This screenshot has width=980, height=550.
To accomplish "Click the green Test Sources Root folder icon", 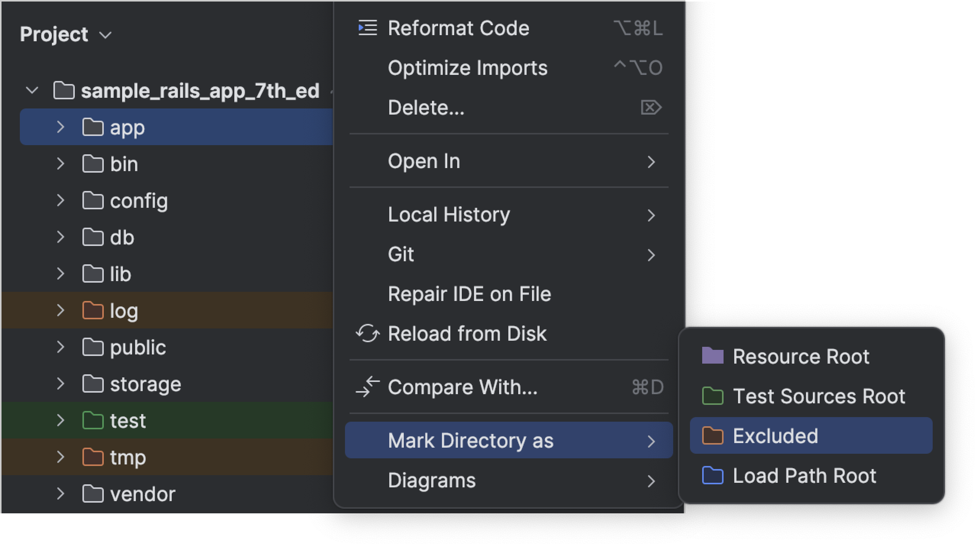I will (x=712, y=396).
